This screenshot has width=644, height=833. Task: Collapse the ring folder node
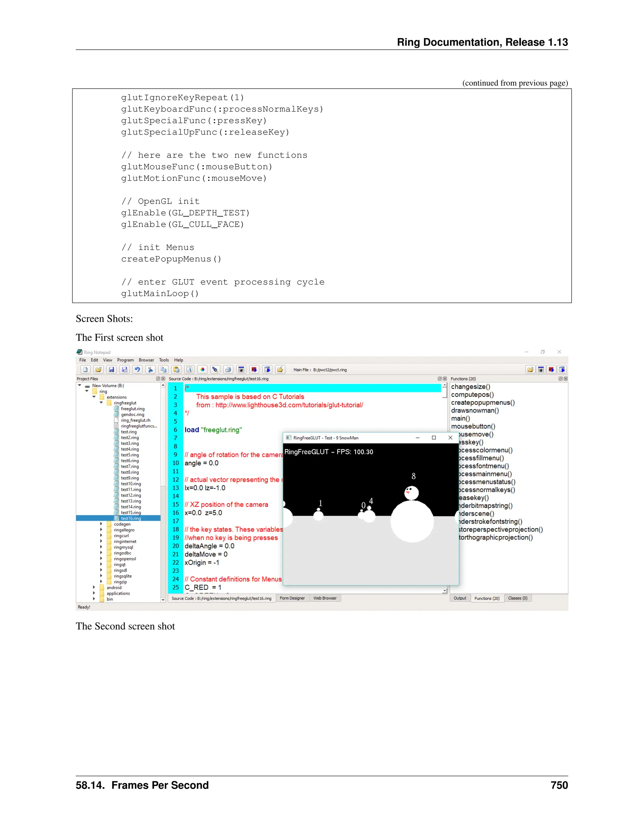pyautogui.click(x=87, y=391)
